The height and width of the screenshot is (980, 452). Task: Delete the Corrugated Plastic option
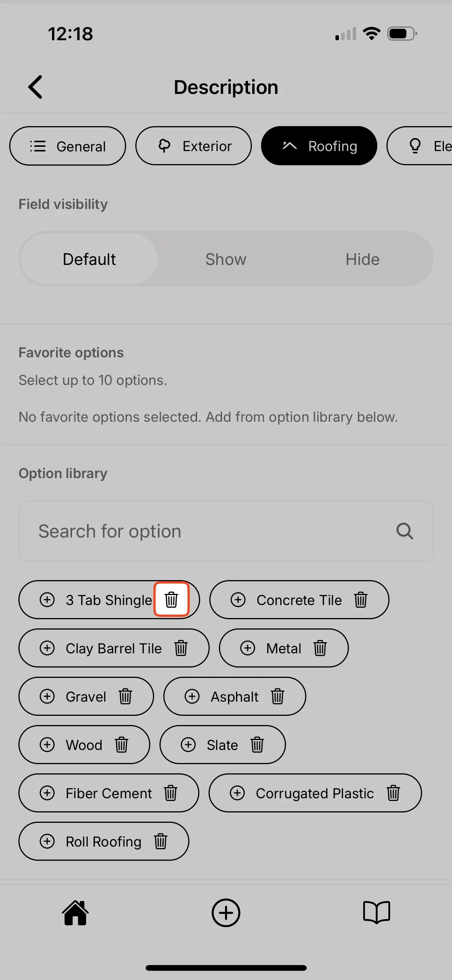(394, 793)
